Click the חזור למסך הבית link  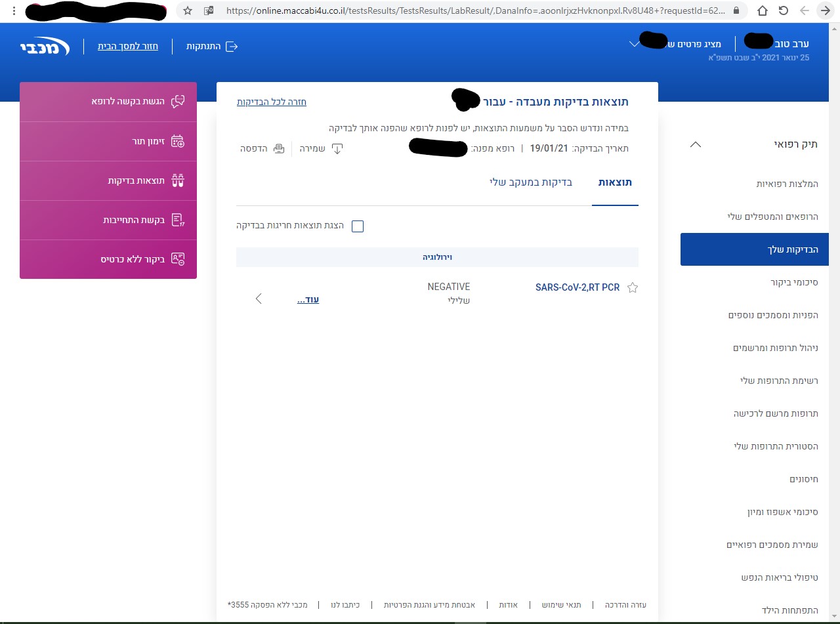coord(128,47)
